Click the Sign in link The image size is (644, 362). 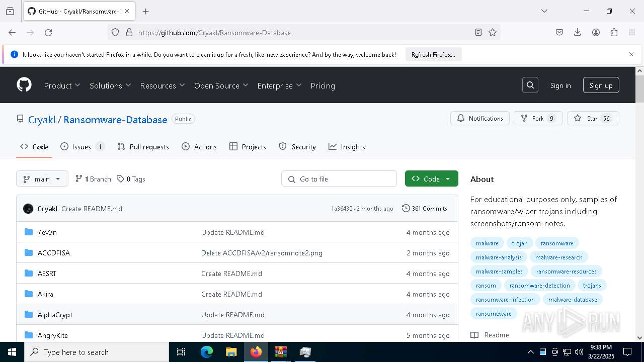click(x=560, y=85)
